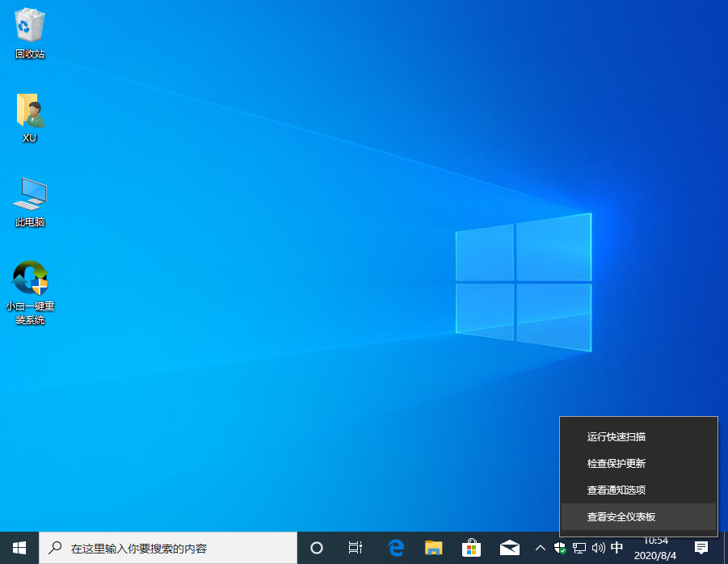728x564 pixels.
Task: Expand hidden icons with the tray arrow
Action: point(541,548)
